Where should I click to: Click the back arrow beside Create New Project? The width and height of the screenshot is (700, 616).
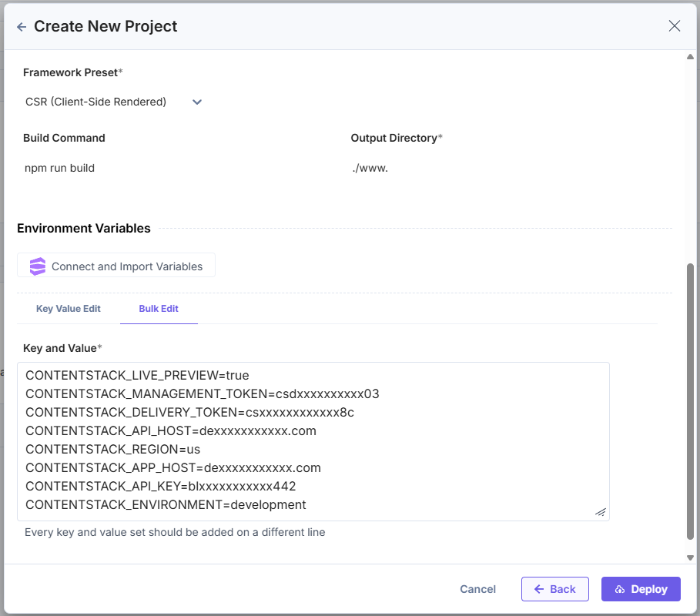(x=22, y=27)
